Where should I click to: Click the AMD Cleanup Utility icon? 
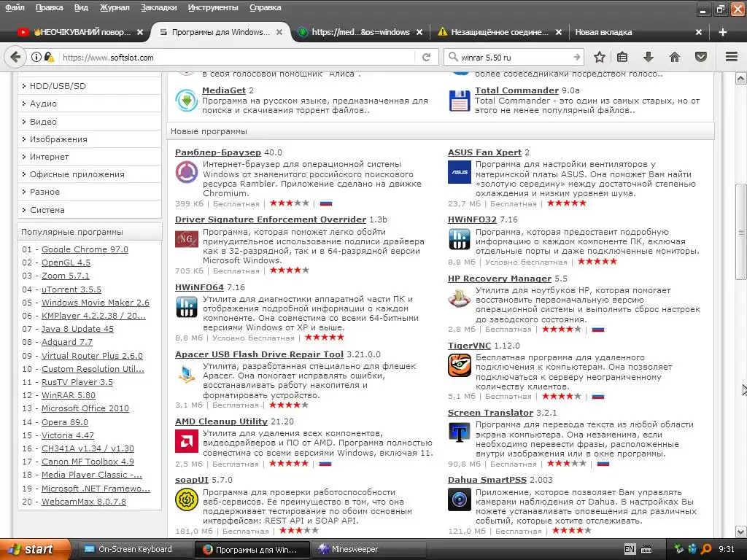[x=186, y=441]
